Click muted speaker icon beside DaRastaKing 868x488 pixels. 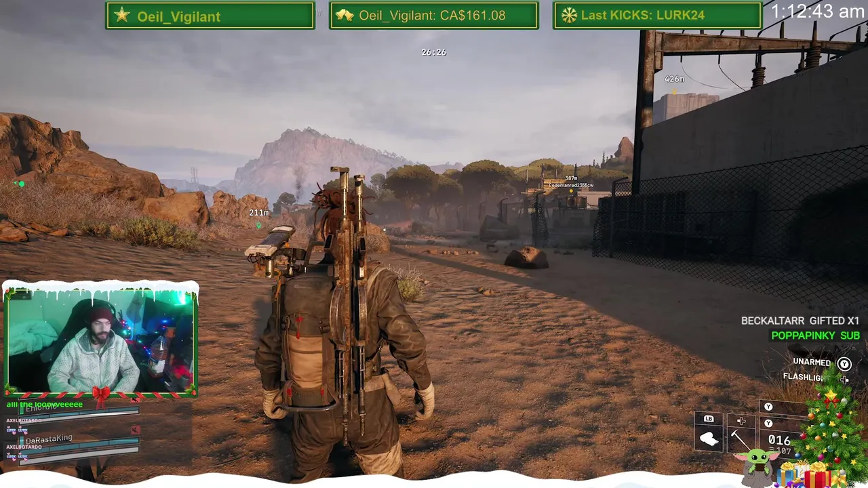[x=136, y=430]
